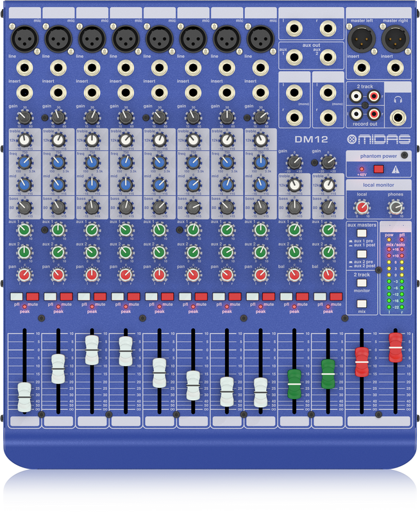
Task: Click the first stereo channel bal knob
Action: click(x=294, y=275)
